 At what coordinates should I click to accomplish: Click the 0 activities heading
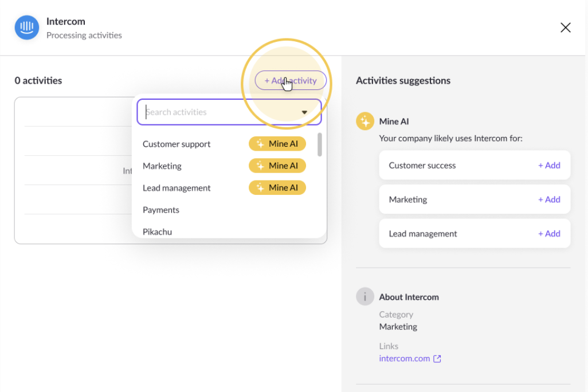pyautogui.click(x=38, y=80)
